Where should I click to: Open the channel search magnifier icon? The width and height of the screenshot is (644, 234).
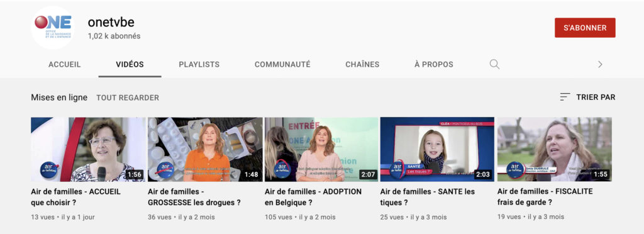pyautogui.click(x=494, y=64)
